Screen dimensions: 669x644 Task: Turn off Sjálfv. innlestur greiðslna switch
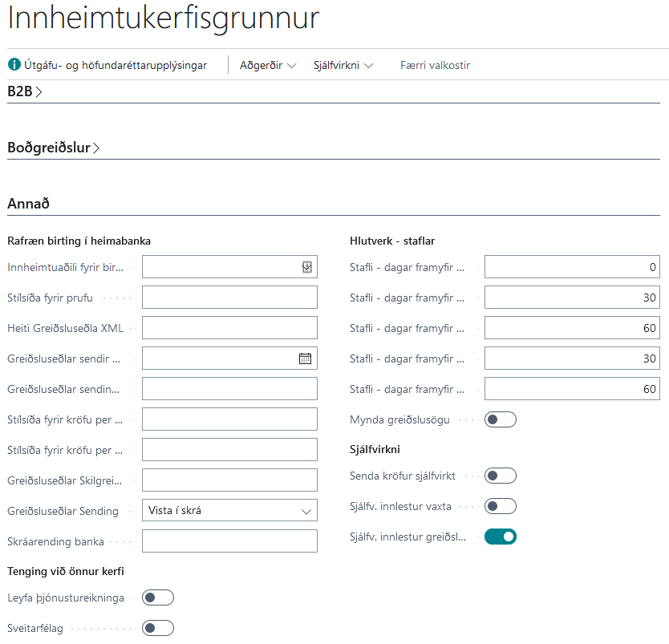click(x=501, y=537)
